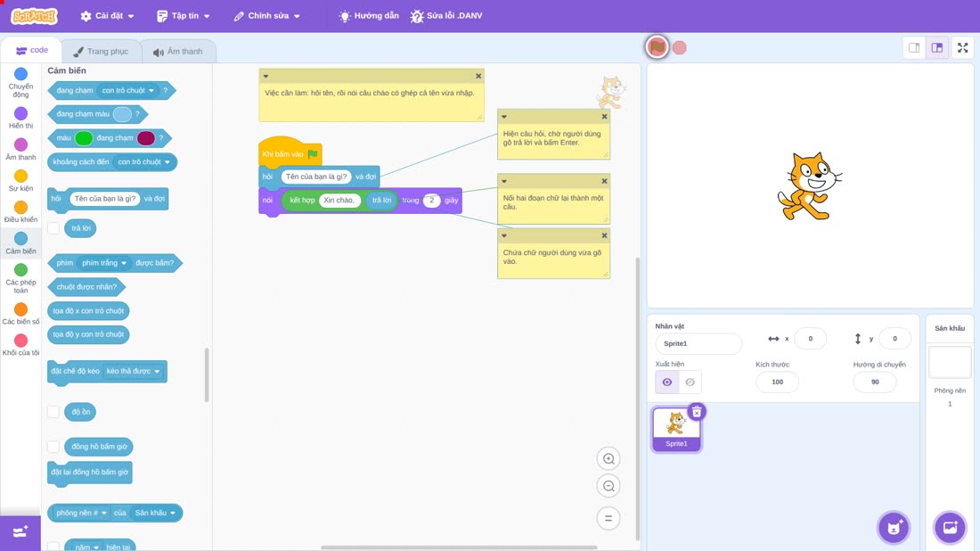Open the Hướng dẫn tutorials button
This screenshot has height=551, width=980.
tap(369, 16)
